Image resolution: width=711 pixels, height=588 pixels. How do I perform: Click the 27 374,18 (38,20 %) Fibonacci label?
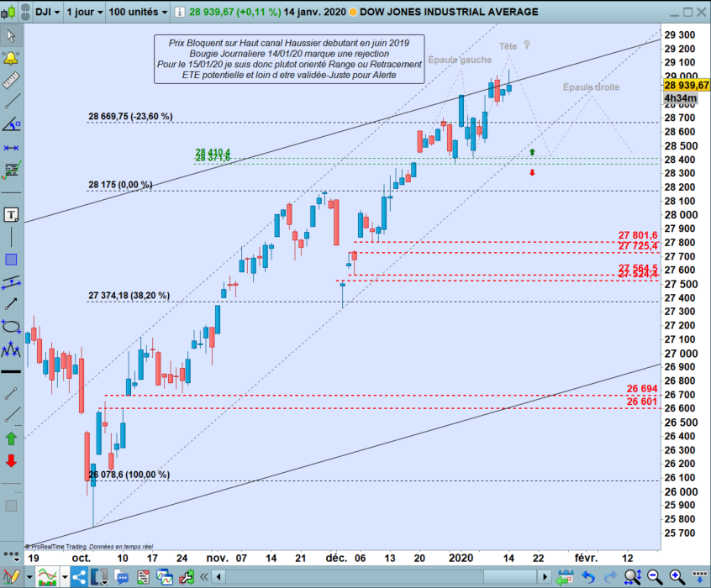click(x=129, y=296)
